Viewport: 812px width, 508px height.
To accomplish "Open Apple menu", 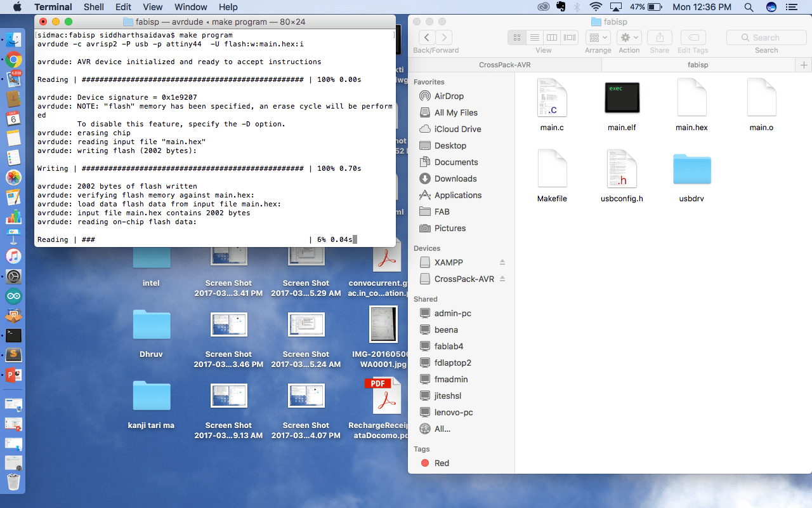I will click(16, 7).
